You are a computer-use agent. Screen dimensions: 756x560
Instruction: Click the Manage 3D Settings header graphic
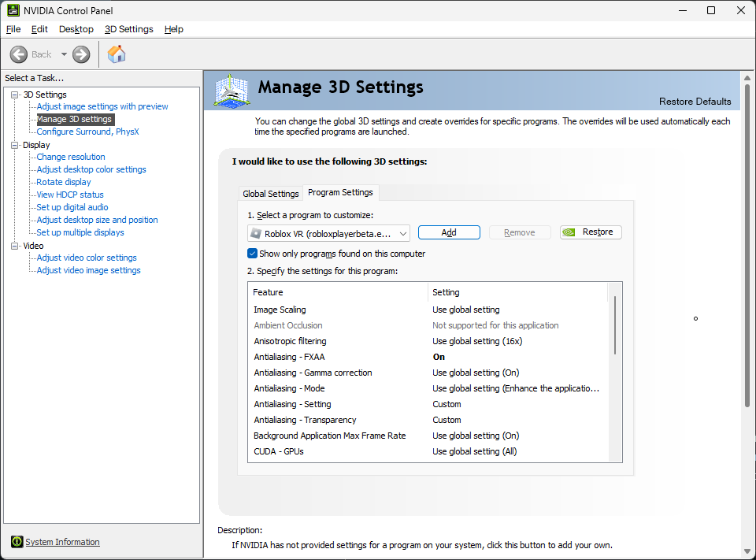232,91
